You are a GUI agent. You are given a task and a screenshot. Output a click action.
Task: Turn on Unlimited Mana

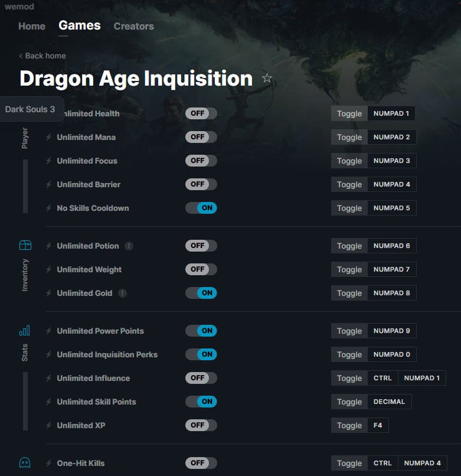pos(201,137)
